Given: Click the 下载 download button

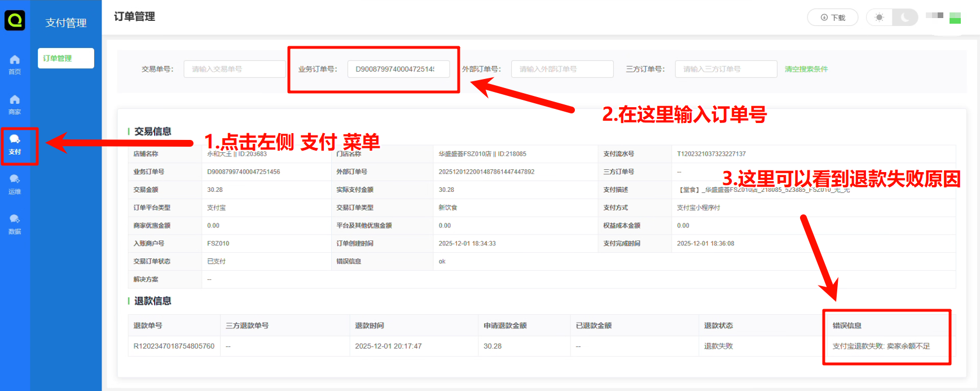Looking at the screenshot, I should point(832,17).
